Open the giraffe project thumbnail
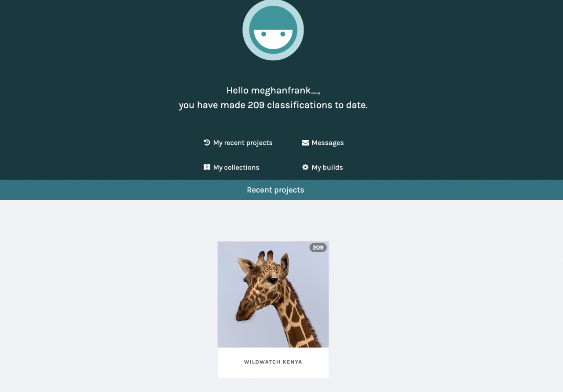This screenshot has height=392, width=563. pyautogui.click(x=273, y=294)
